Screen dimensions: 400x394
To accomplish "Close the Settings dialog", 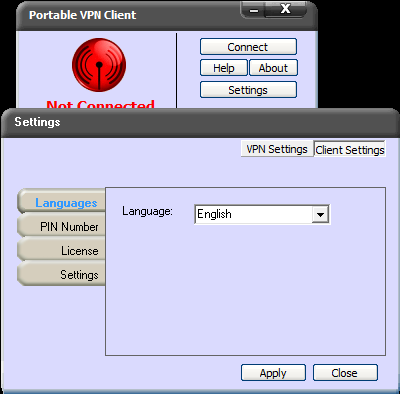I will [345, 373].
